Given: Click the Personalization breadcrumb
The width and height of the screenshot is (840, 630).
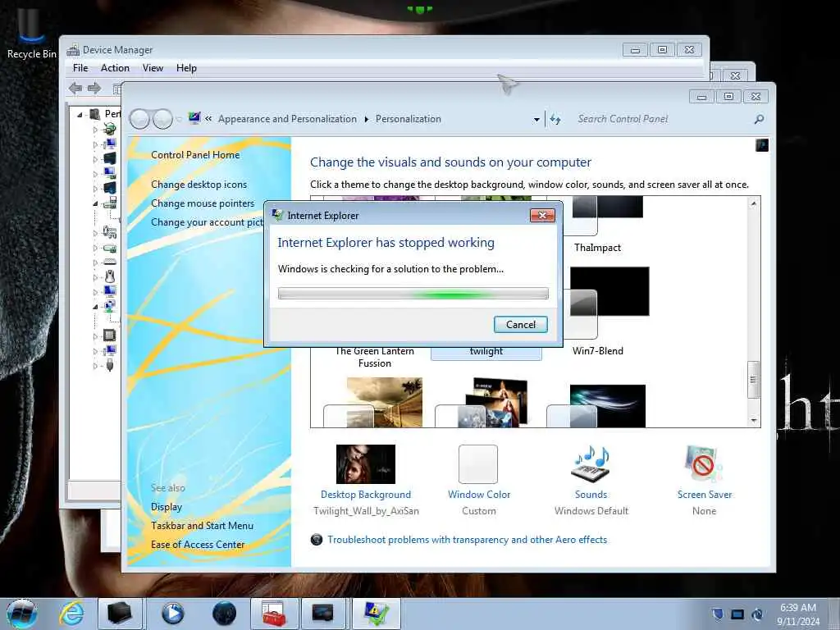Looking at the screenshot, I should point(409,119).
